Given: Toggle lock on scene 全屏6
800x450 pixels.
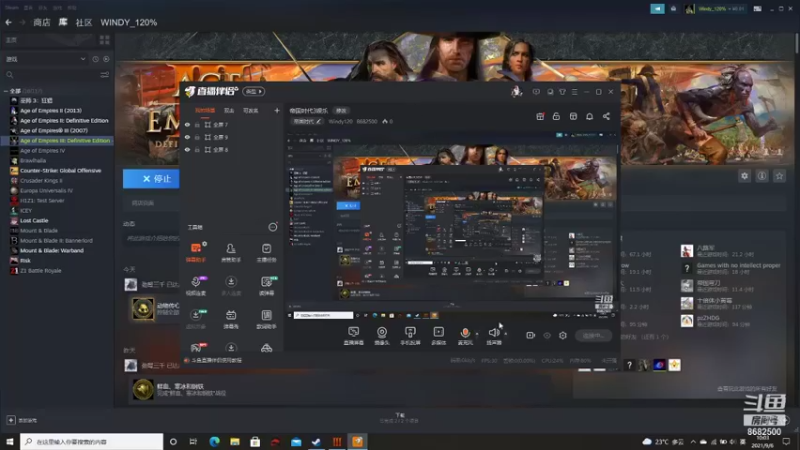Looking at the screenshot, I should (x=197, y=149).
